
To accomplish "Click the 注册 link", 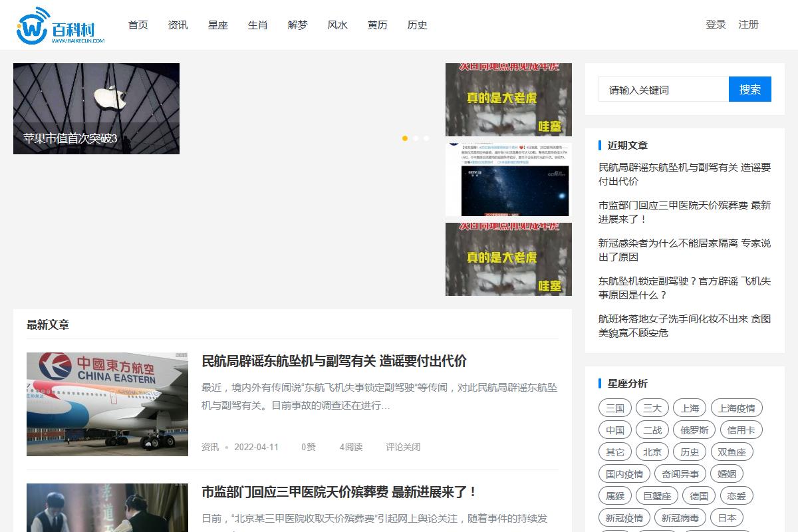I will pyautogui.click(x=749, y=25).
